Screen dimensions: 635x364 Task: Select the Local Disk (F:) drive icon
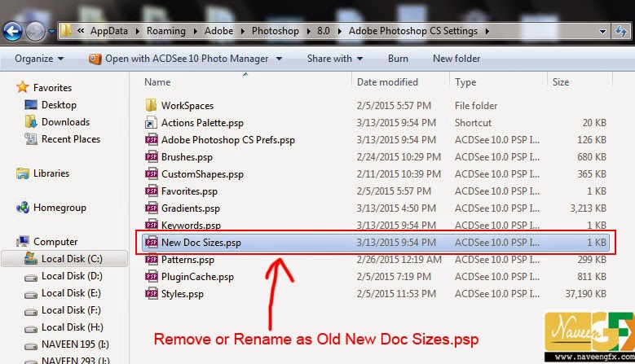click(31, 312)
